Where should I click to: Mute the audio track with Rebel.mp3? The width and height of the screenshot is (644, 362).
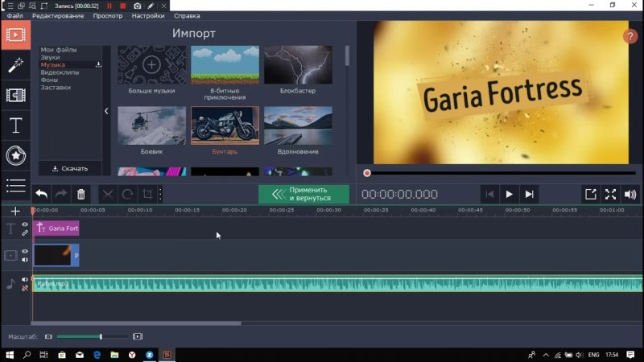pyautogui.click(x=25, y=279)
